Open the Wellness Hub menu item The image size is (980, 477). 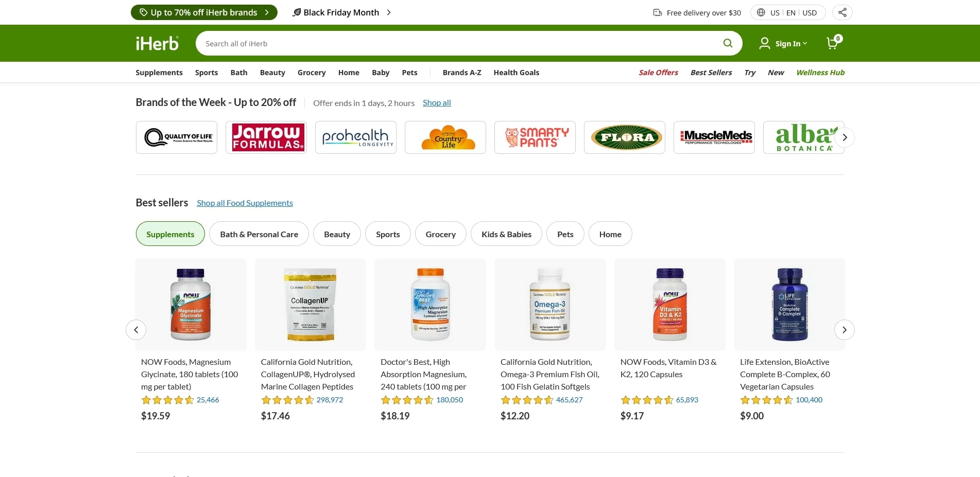pos(820,73)
